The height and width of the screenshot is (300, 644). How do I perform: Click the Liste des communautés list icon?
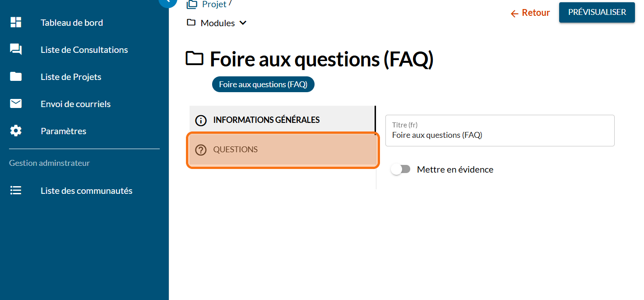click(x=16, y=191)
